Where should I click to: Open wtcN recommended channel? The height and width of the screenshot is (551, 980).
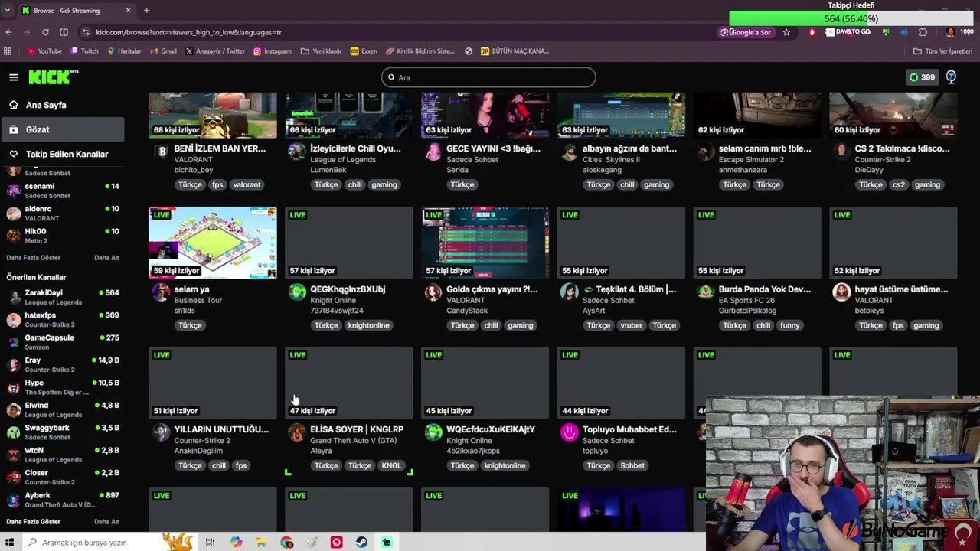point(63,455)
